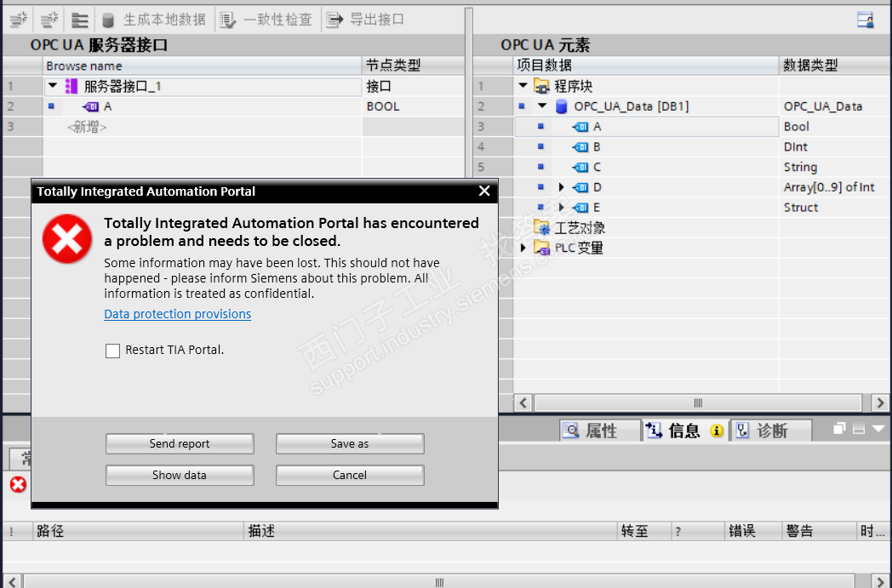Click the Show data button
Screen dimensions: 892x588
[180, 476]
